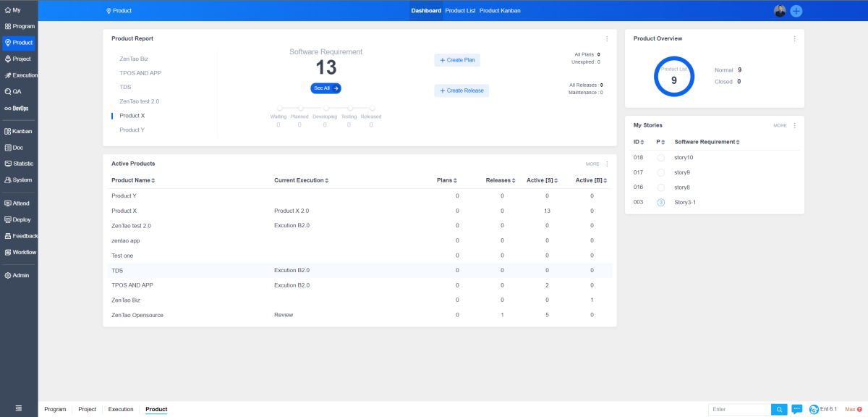Click the Product Overview donut chart
Screen dimensions: 868x417
(x=673, y=77)
